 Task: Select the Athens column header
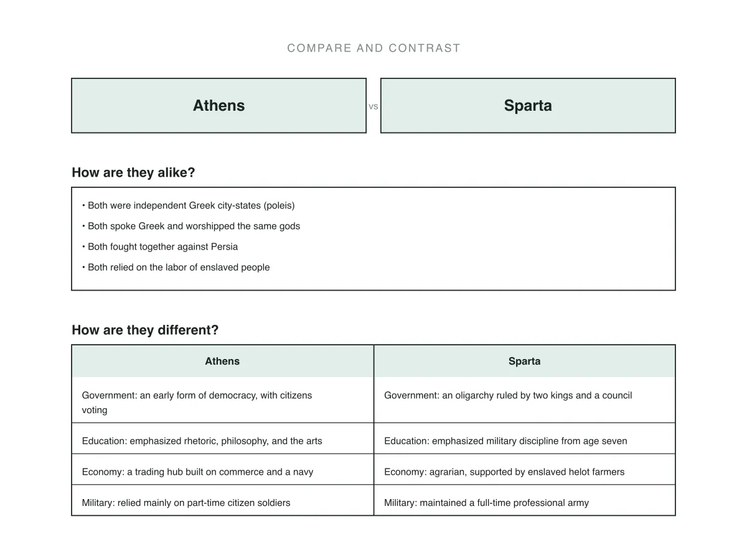(223, 361)
